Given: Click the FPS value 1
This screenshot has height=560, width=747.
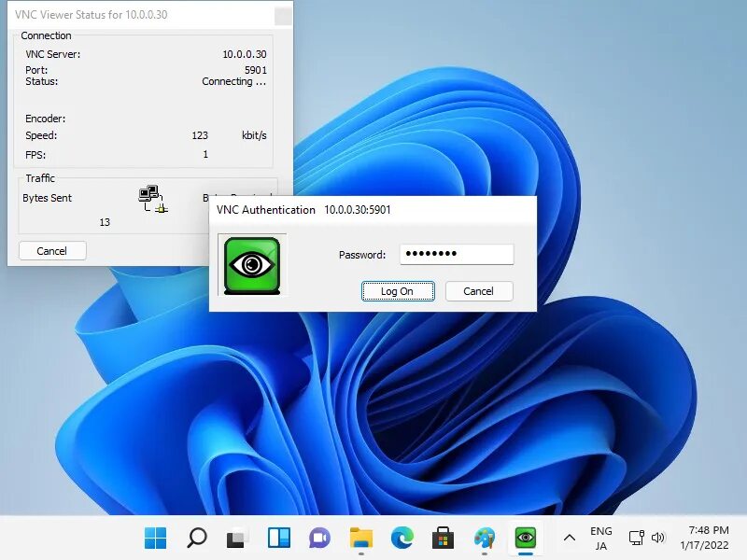Looking at the screenshot, I should click(x=205, y=154).
